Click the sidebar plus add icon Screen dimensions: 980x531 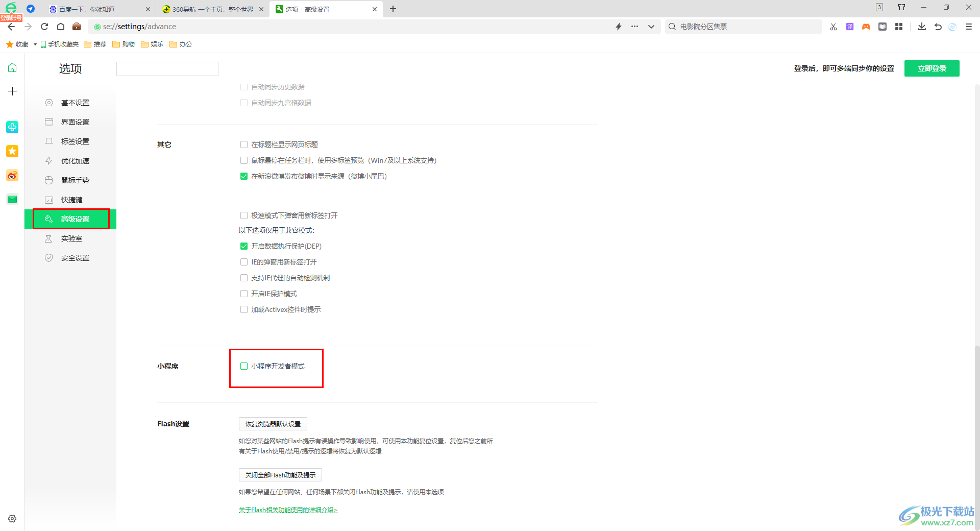click(x=12, y=91)
